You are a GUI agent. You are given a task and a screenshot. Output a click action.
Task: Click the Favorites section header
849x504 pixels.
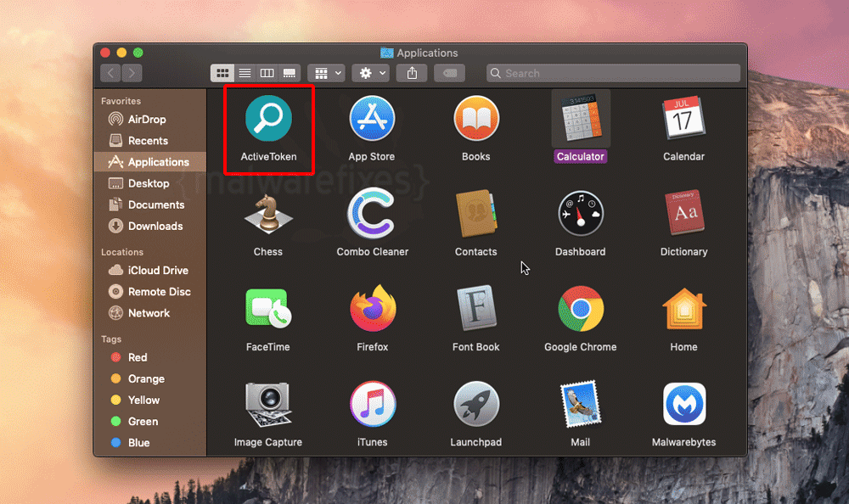tap(121, 101)
